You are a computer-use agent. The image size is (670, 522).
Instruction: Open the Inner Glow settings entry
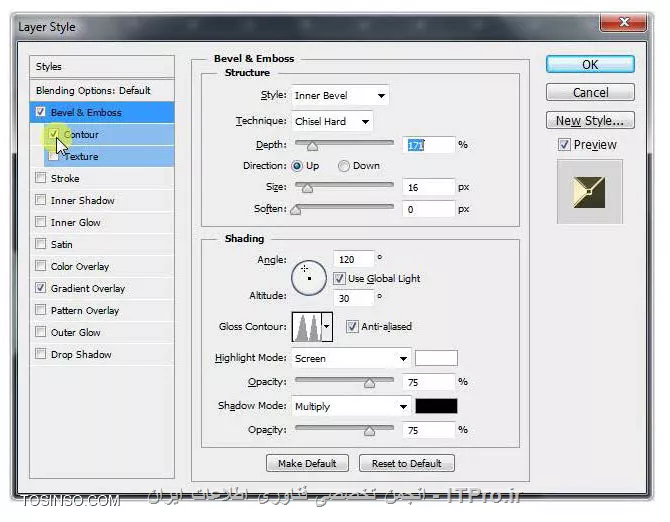pos(76,223)
